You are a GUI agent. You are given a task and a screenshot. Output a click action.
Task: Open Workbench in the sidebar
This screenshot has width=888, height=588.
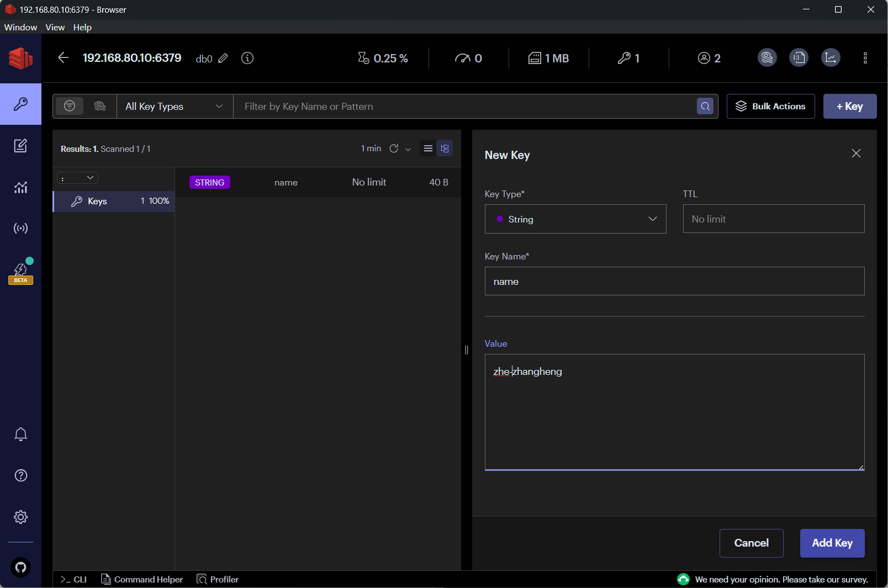(x=20, y=146)
